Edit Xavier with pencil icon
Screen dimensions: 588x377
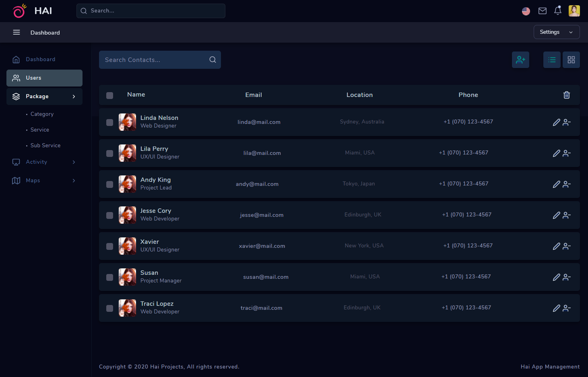(x=556, y=246)
